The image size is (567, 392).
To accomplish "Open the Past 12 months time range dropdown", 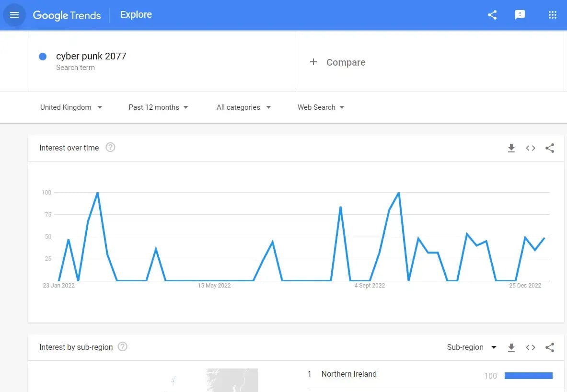I will tap(158, 107).
